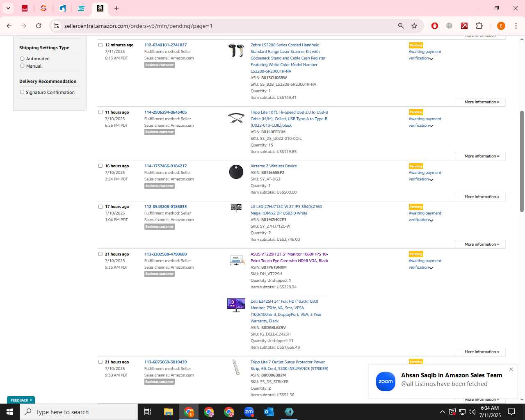Open order 112-6340101-2741027 link
Image resolution: width=525 pixels, height=420 pixels.
165,45
